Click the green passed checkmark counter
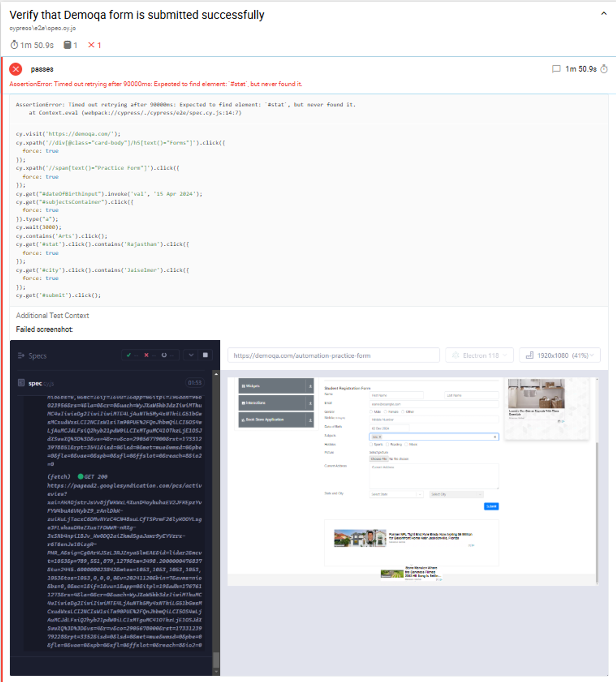The image size is (616, 682). pyautogui.click(x=128, y=355)
